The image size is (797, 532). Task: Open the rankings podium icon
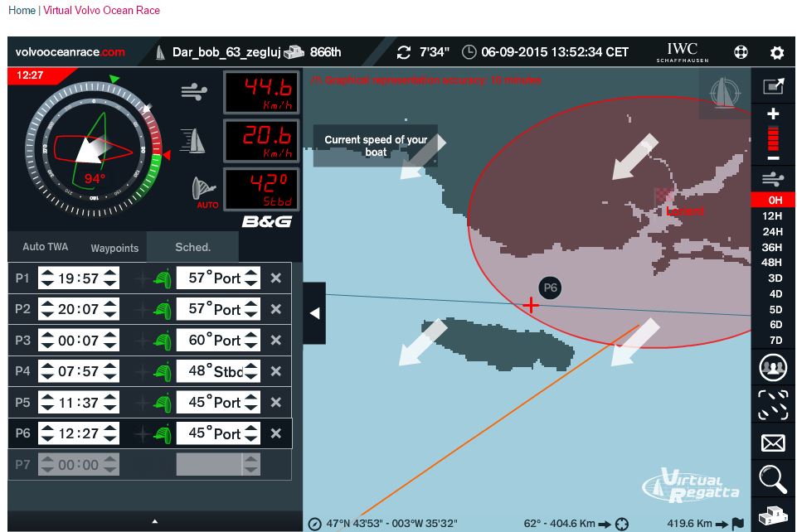tap(773, 515)
